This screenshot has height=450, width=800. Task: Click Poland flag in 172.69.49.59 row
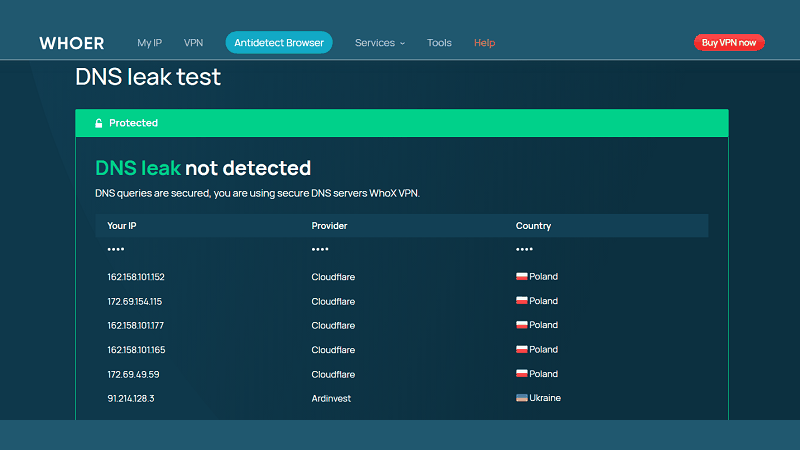coord(521,373)
